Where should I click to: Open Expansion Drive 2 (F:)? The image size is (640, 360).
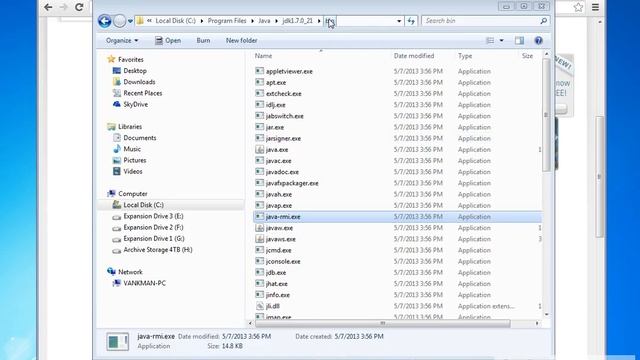point(153,227)
